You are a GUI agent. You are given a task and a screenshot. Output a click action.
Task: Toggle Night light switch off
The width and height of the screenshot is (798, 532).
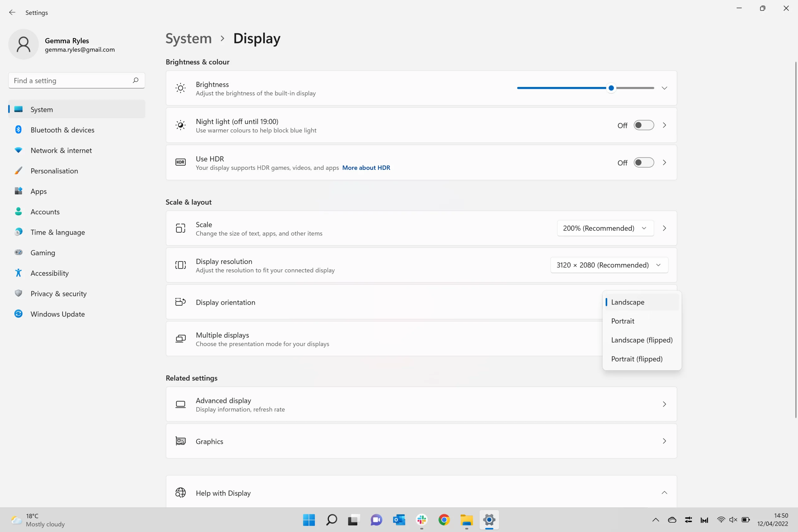pos(643,125)
